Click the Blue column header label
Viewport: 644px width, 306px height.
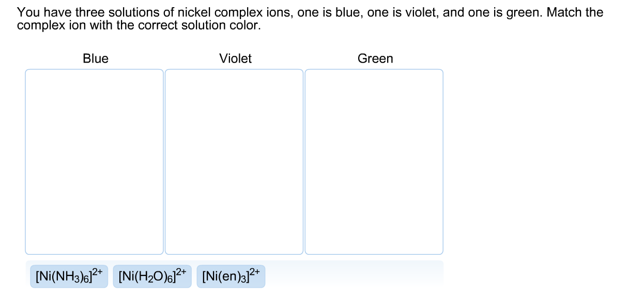click(95, 58)
